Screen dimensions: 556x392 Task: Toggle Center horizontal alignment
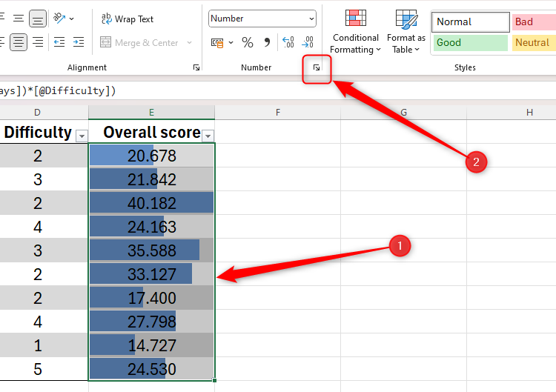[x=19, y=42]
